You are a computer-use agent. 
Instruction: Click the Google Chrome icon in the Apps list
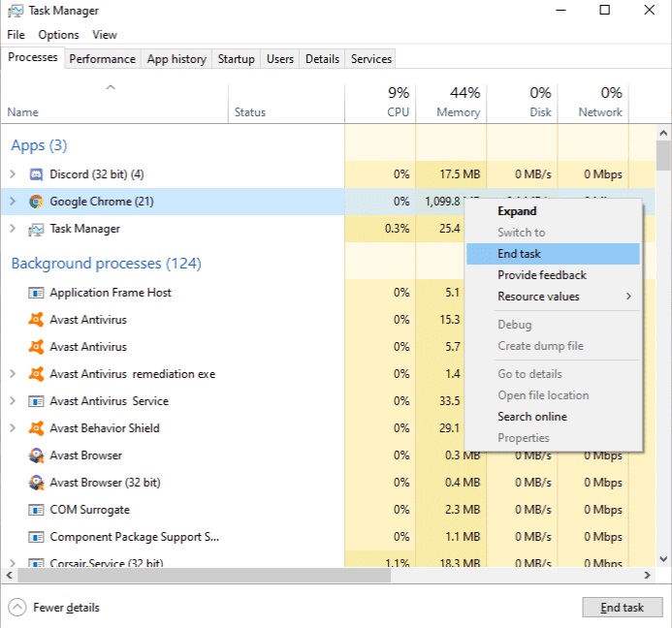pos(36,202)
